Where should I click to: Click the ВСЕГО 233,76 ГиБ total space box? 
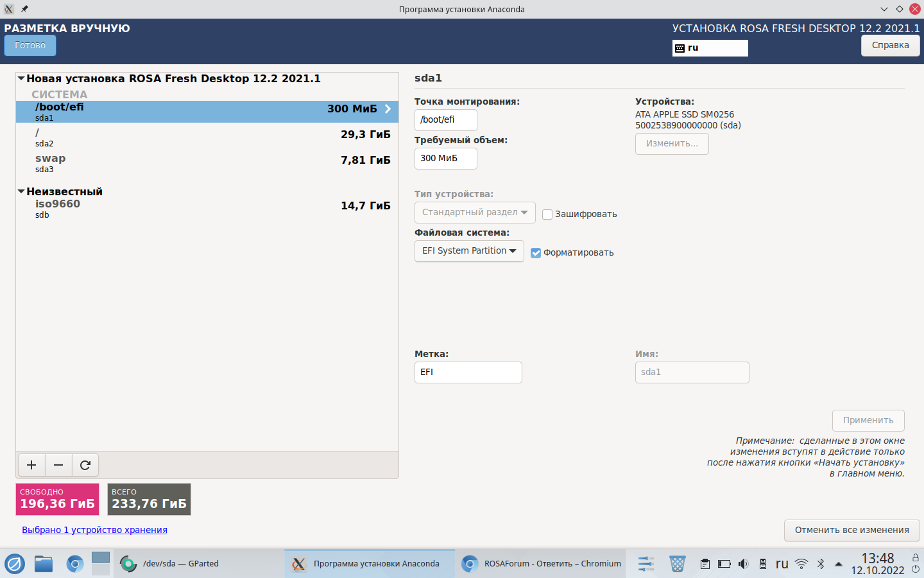[x=149, y=499]
